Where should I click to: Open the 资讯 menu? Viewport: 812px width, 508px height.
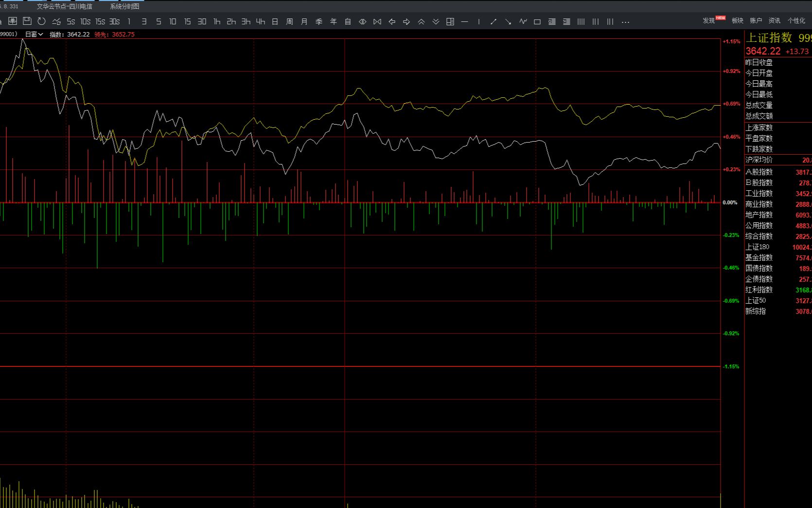(x=775, y=20)
